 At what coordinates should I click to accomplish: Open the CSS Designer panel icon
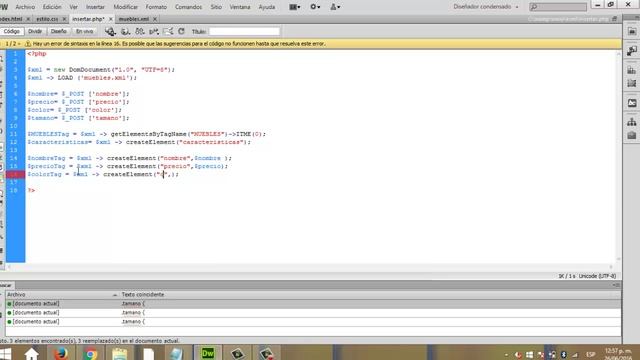tap(631, 70)
